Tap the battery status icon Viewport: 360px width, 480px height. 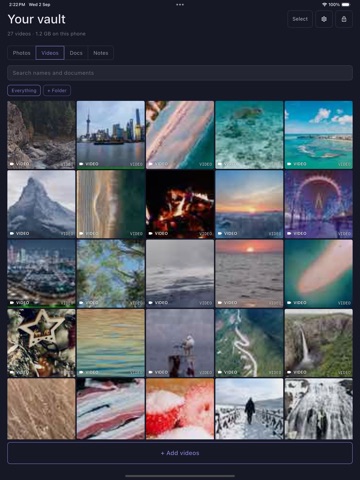pos(346,5)
